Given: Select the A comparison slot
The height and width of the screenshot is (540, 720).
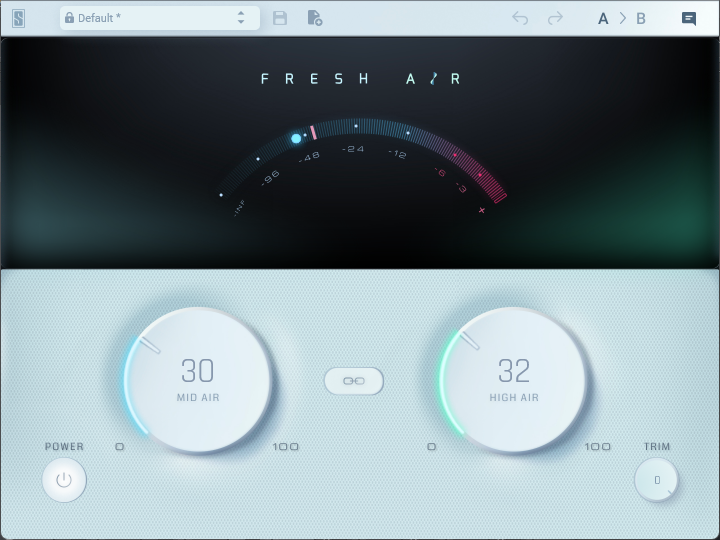Looking at the screenshot, I should coord(603,19).
